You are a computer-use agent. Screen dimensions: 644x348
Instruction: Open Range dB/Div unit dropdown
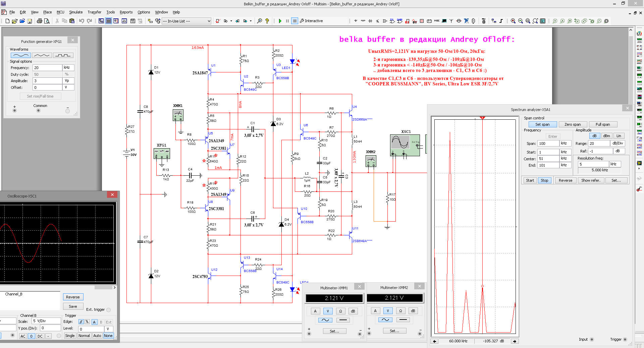(x=618, y=143)
